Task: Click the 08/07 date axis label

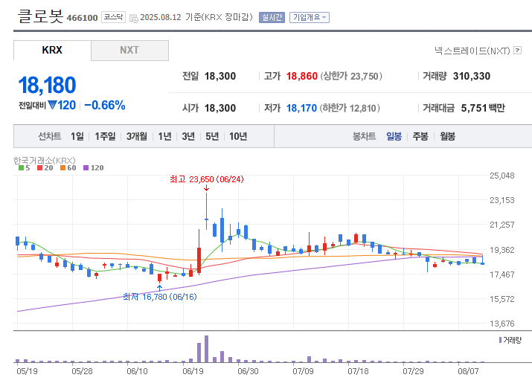Action: click(x=468, y=371)
